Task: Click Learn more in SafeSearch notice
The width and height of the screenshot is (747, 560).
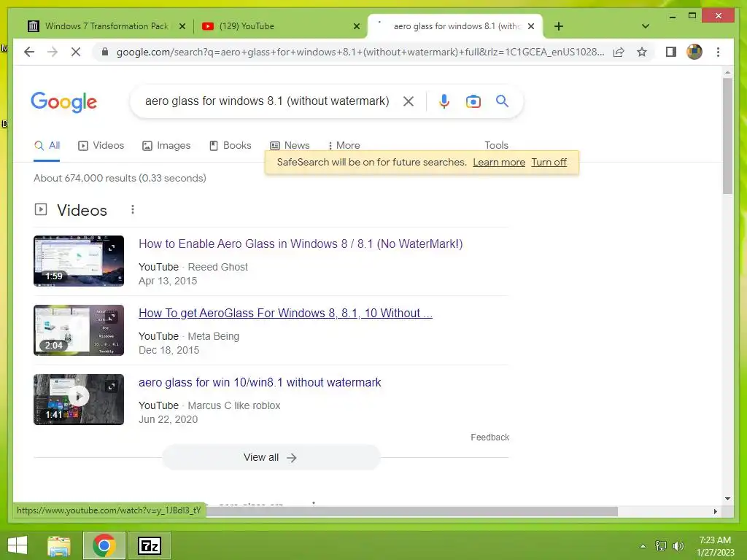Action: tap(499, 163)
